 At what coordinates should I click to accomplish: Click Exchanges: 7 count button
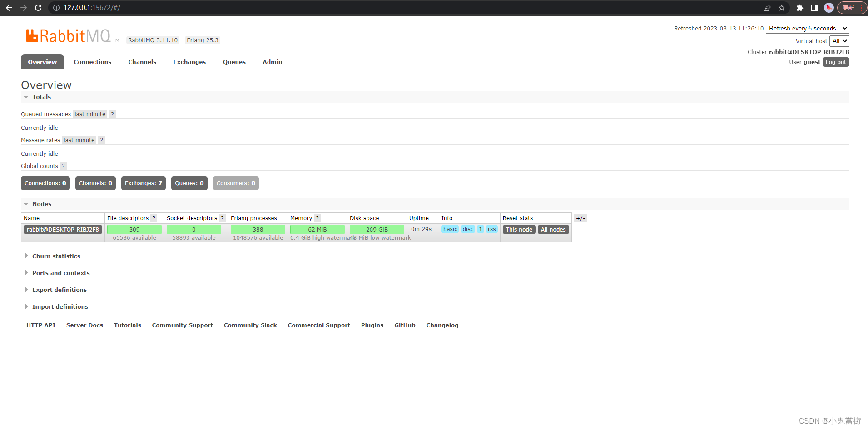144,183
